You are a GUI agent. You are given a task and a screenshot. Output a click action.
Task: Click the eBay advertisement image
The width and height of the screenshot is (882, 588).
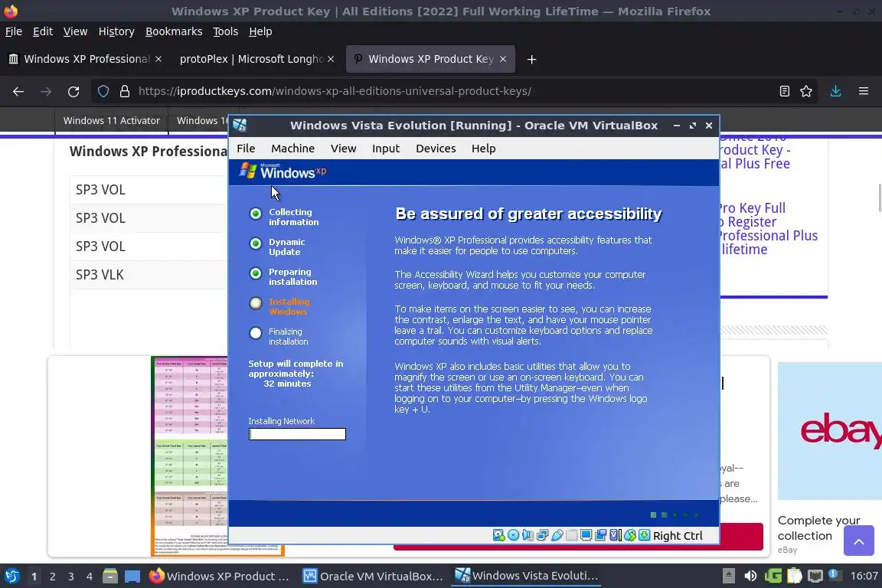point(830,431)
